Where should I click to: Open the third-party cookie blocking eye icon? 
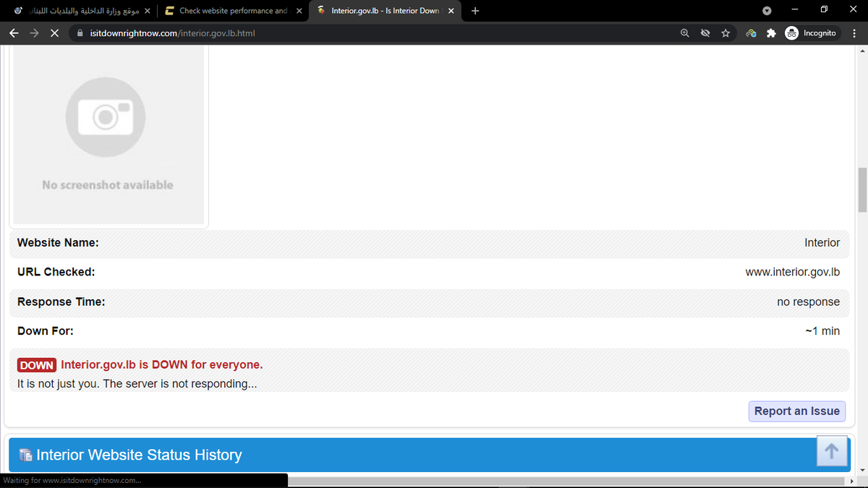[x=705, y=33]
